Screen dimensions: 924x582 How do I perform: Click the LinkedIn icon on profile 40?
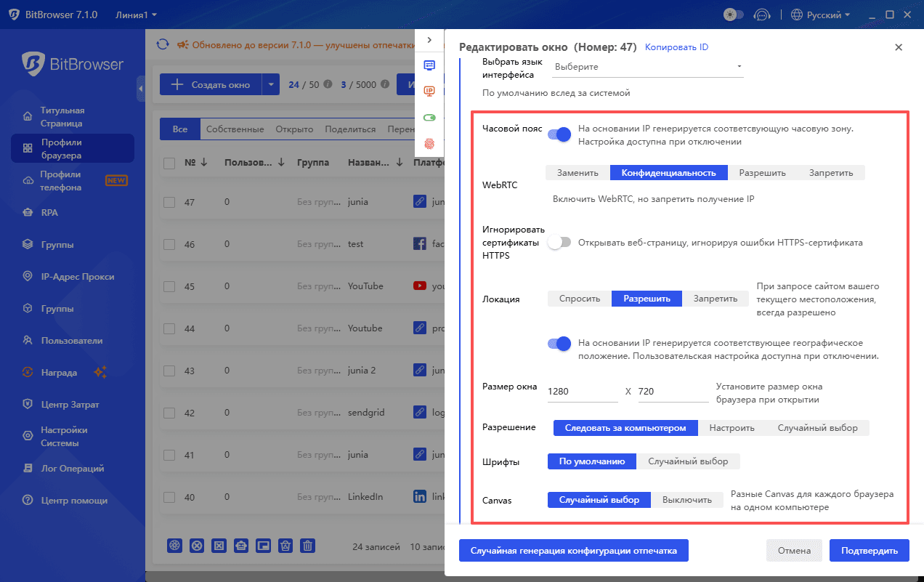[x=420, y=496]
